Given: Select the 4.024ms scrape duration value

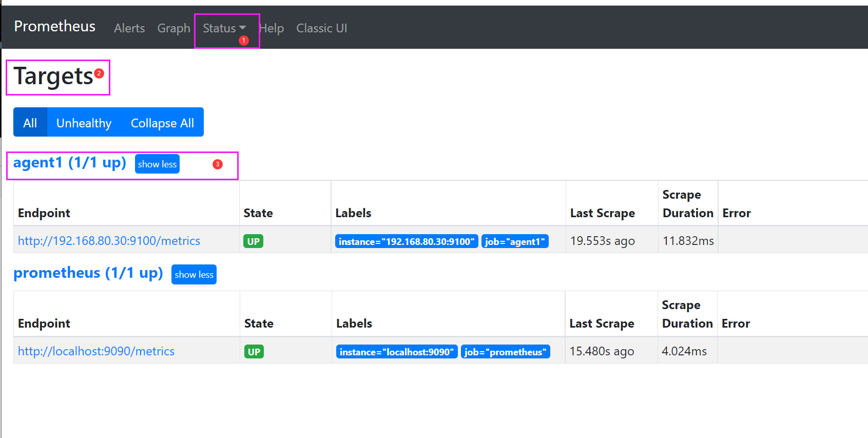Looking at the screenshot, I should point(684,351).
